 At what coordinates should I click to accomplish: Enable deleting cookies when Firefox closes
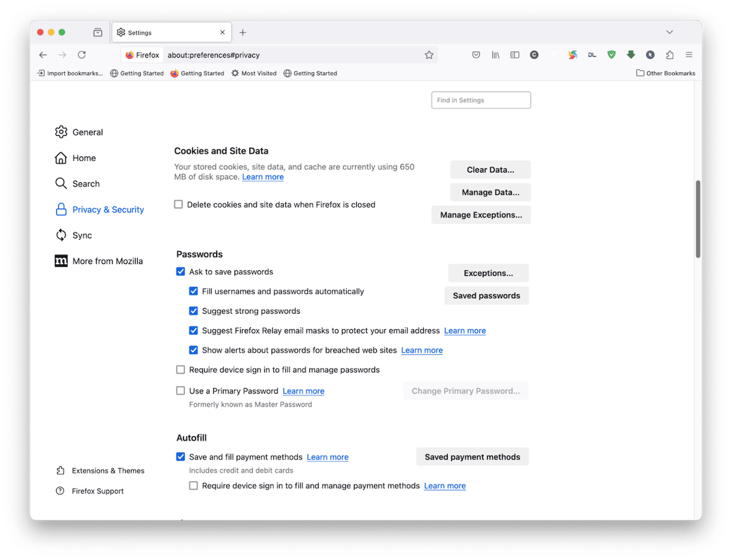pyautogui.click(x=178, y=205)
